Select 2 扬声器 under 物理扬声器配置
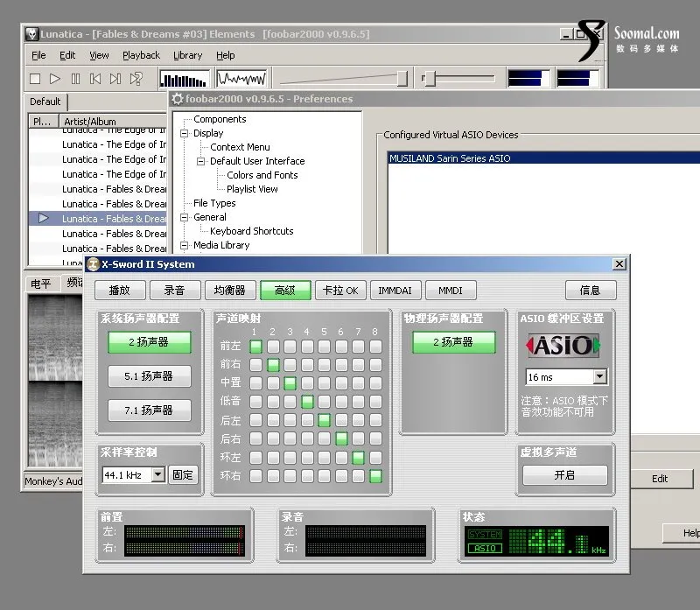This screenshot has width=700, height=610. (453, 342)
